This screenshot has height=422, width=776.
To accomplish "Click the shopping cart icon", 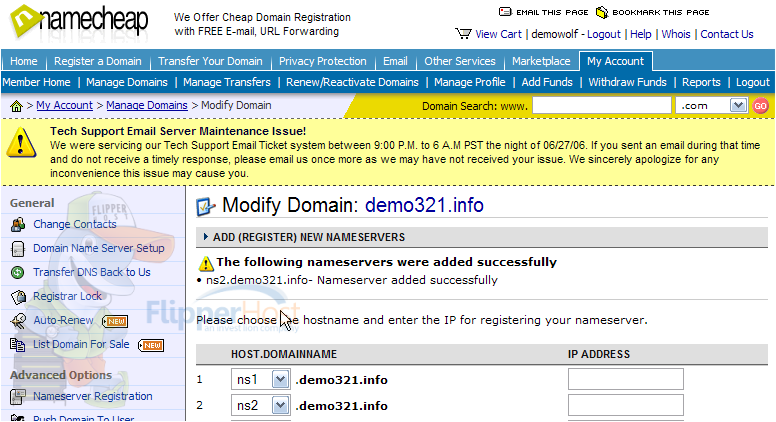I will [x=463, y=34].
